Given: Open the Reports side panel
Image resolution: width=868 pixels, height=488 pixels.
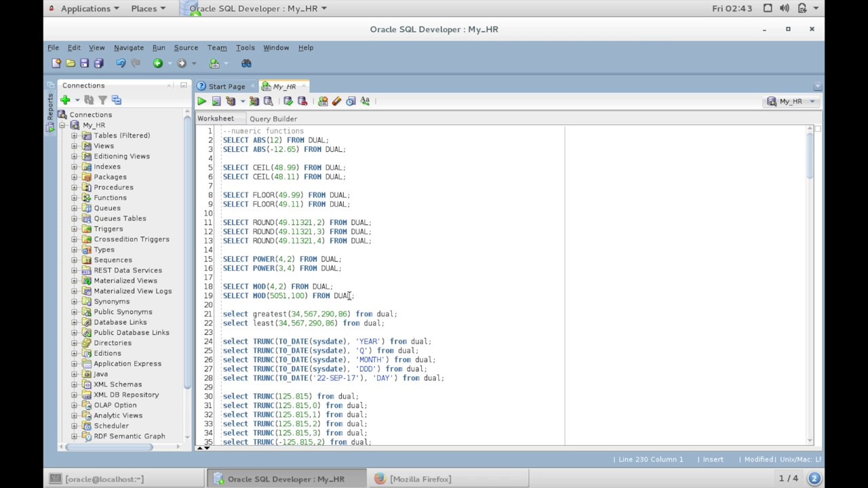Looking at the screenshot, I should pos(50,109).
